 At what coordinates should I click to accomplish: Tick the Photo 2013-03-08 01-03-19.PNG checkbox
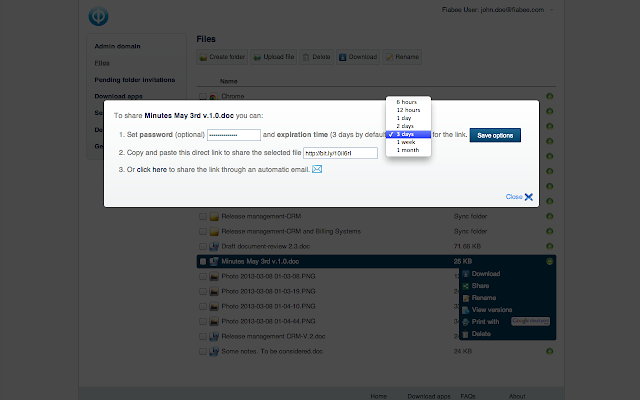[203, 291]
